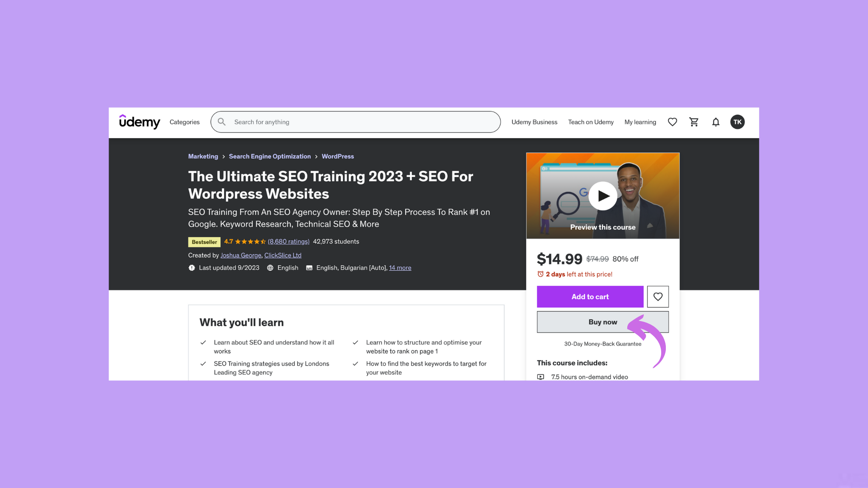Click the course preview play button icon

point(603,195)
